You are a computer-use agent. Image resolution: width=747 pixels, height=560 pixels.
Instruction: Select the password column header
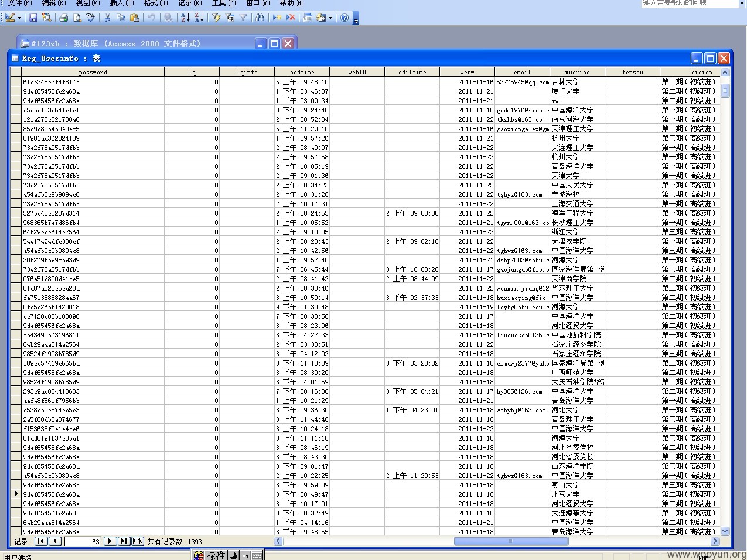(x=93, y=72)
